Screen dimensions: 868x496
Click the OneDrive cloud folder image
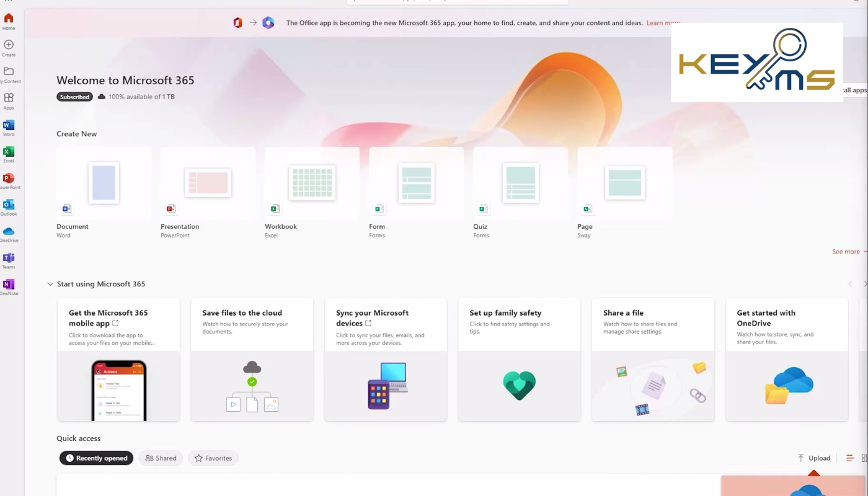point(789,386)
